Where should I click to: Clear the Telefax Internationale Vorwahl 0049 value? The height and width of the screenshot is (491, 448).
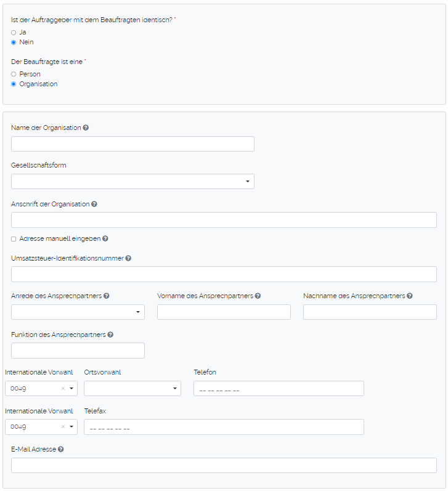63,427
